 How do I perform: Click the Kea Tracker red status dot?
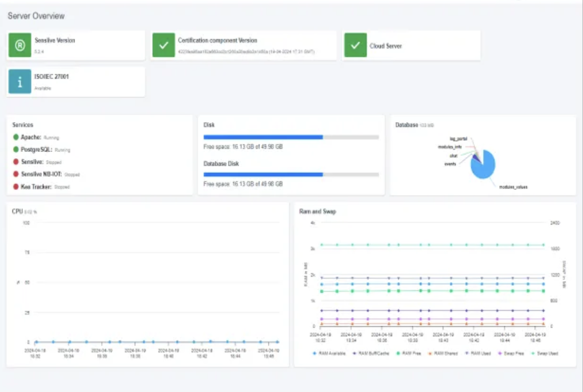(x=16, y=186)
